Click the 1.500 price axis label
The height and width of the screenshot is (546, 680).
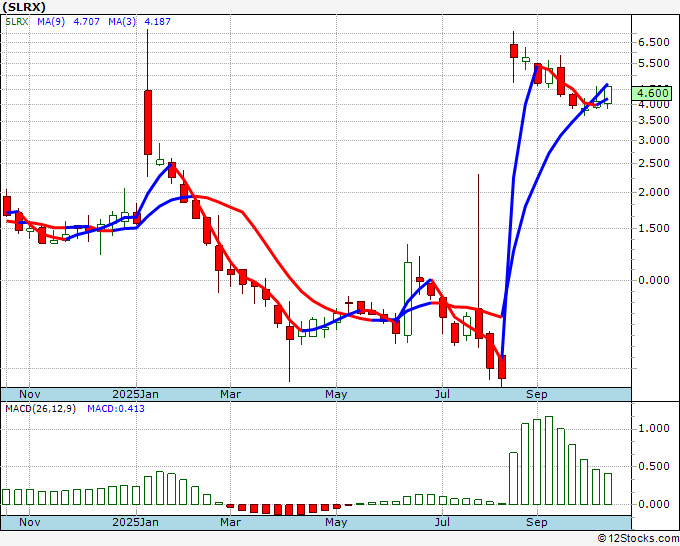pos(653,228)
